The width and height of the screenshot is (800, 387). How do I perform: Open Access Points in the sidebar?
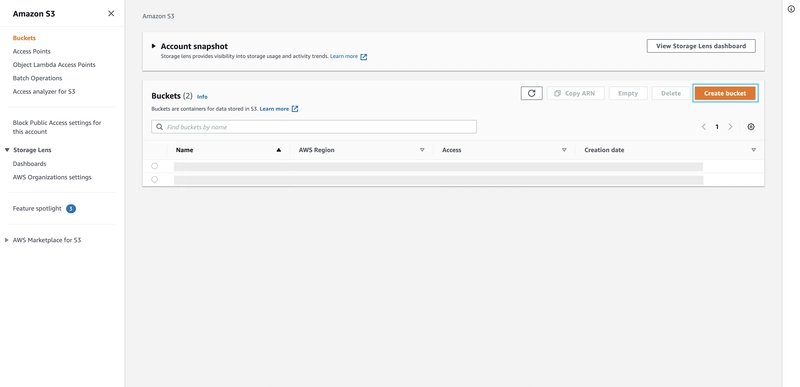coord(32,51)
